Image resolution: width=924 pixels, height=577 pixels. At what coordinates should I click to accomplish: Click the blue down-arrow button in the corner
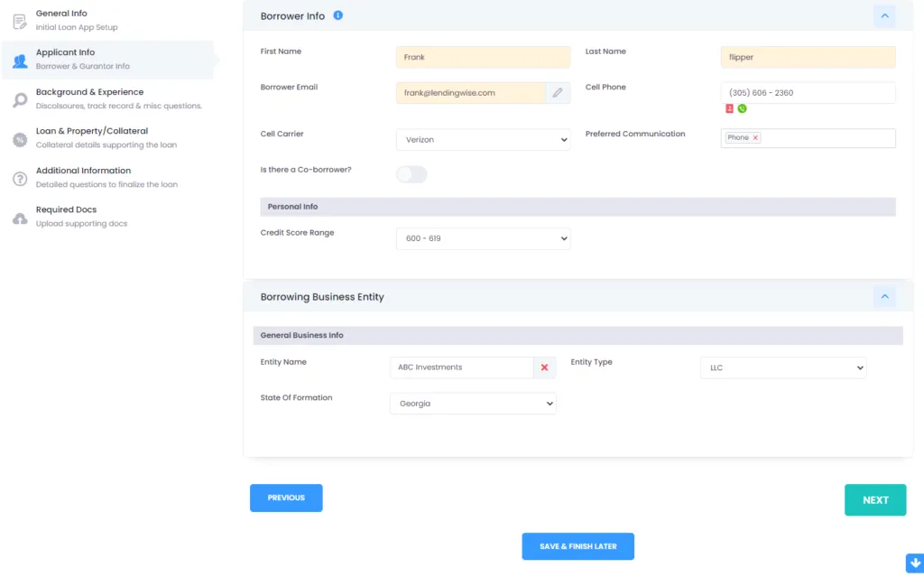[x=915, y=563]
